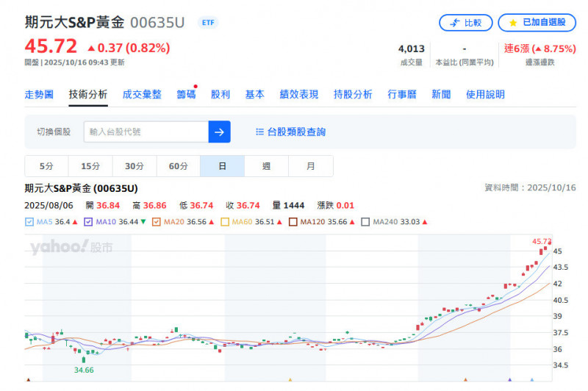Click the light blue triangle marker below chart
The width and height of the screenshot is (588, 391).
pos(531,380)
